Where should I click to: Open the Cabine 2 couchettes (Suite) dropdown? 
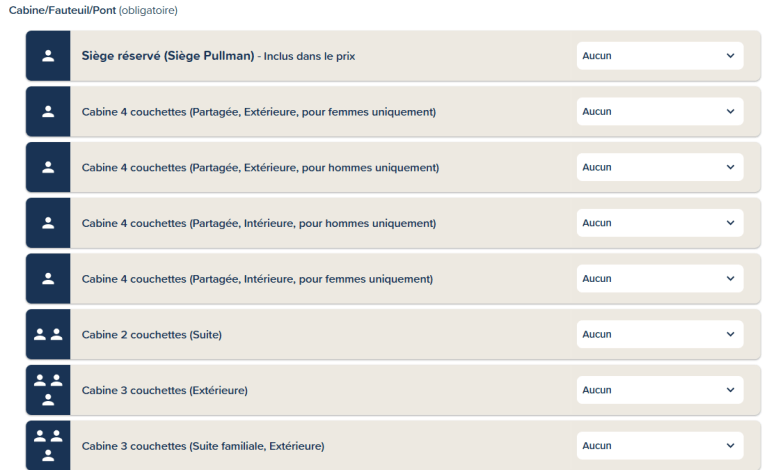660,334
